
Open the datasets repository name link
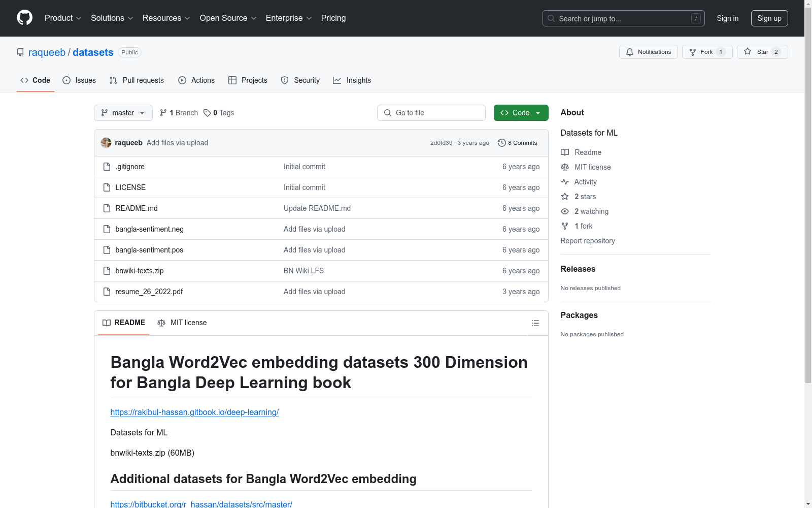(x=93, y=52)
